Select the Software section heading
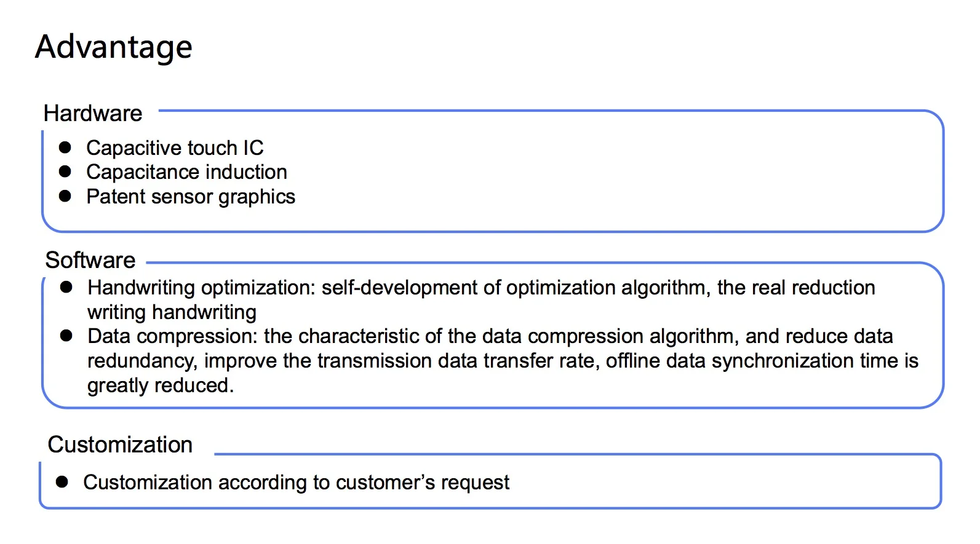Screen dimensions: 980x544 pyautogui.click(x=90, y=261)
